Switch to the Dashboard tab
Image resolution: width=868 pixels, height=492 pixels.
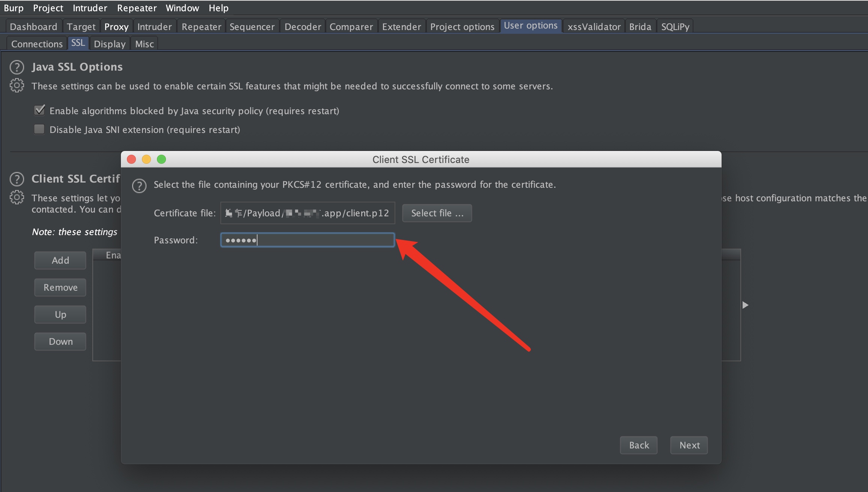point(33,27)
